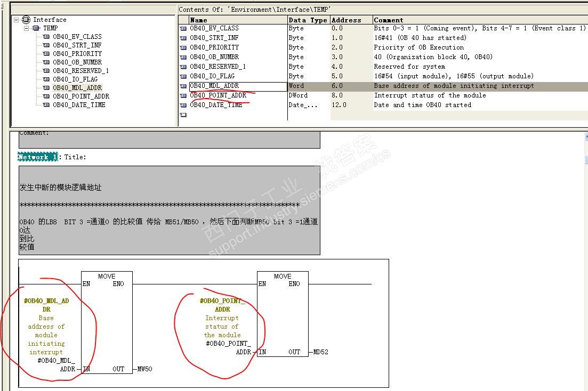The height and width of the screenshot is (391, 588).
Task: Select OB40_EV_CLASS name cell in table
Action: point(238,28)
